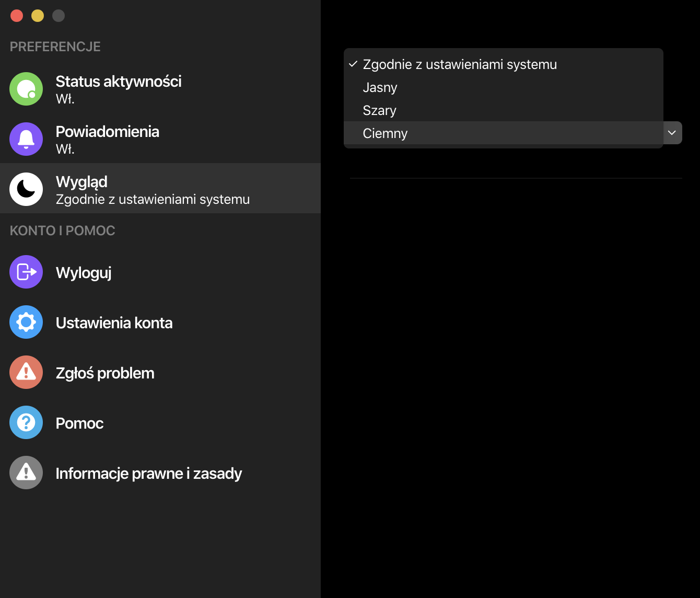The width and height of the screenshot is (700, 598).
Task: Select the "Ciemny" theme option
Action: coord(386,133)
